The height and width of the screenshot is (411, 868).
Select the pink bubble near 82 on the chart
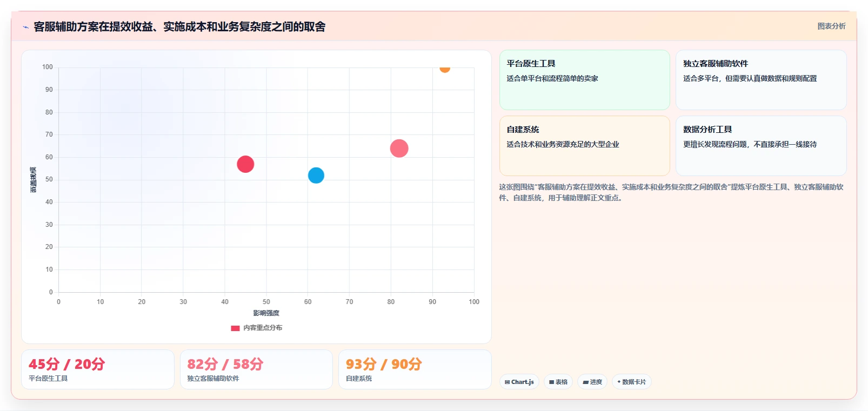click(x=399, y=148)
